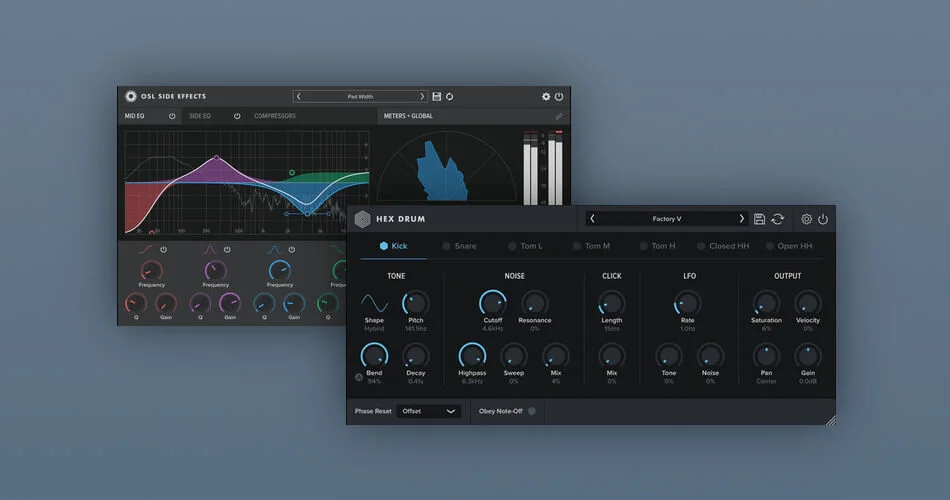The width and height of the screenshot is (950, 500).
Task: Click the METERS + GLOBAL header
Action: pos(408,116)
